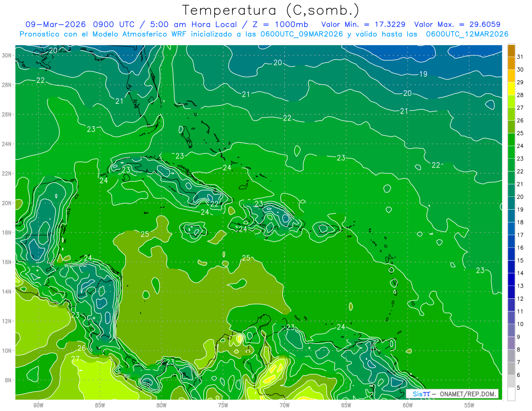Select the "09-Mar-2026" date text

[x=56, y=24]
